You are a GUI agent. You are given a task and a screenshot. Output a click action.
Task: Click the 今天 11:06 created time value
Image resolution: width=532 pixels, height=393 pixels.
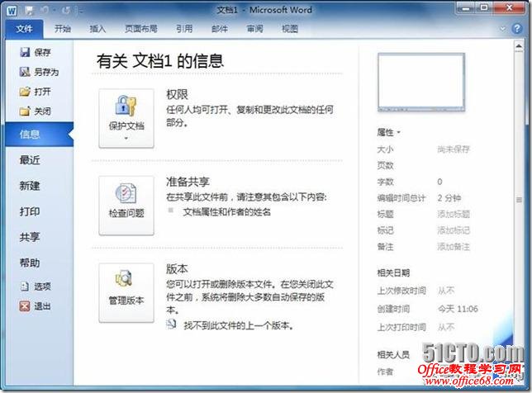pyautogui.click(x=458, y=309)
